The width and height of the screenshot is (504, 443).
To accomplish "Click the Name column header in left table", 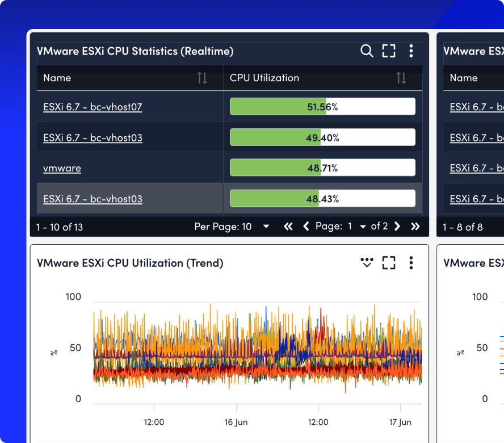I will [57, 78].
